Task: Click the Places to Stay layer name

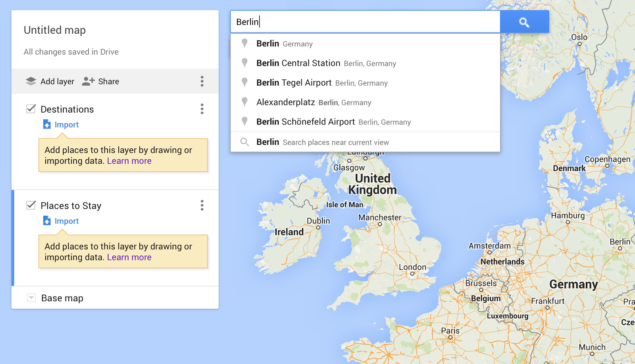Action: [x=71, y=206]
